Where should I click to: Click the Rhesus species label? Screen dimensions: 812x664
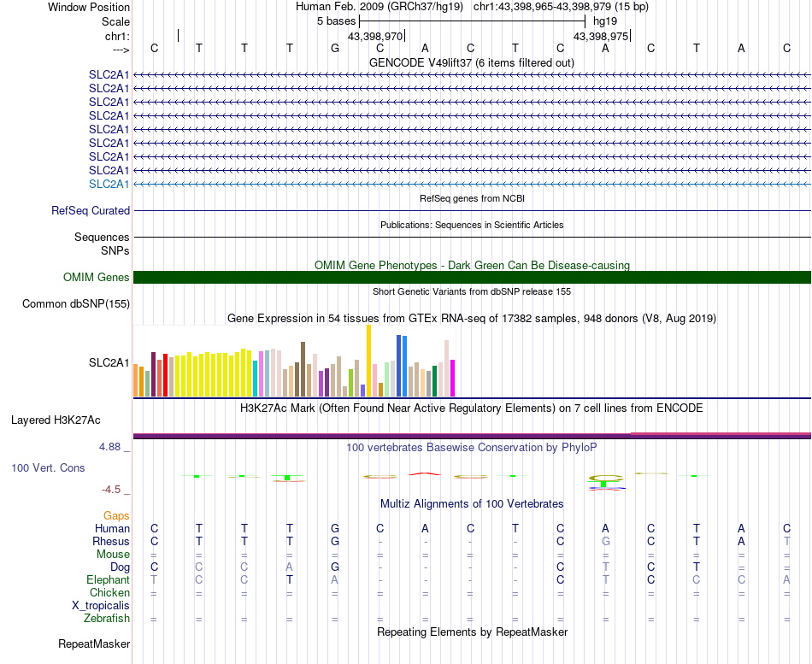pyautogui.click(x=111, y=541)
